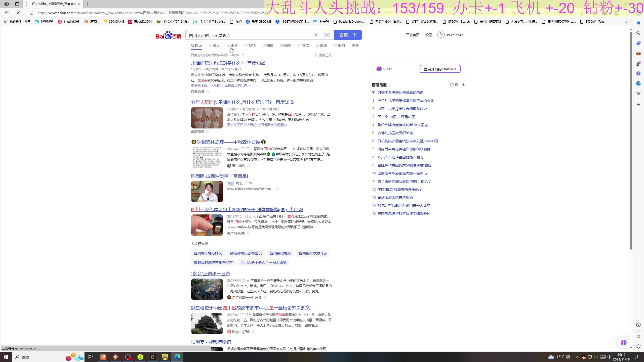The width and height of the screenshot is (644, 362).
Task: Click the notification bell sidebar icon
Action: 638,23
